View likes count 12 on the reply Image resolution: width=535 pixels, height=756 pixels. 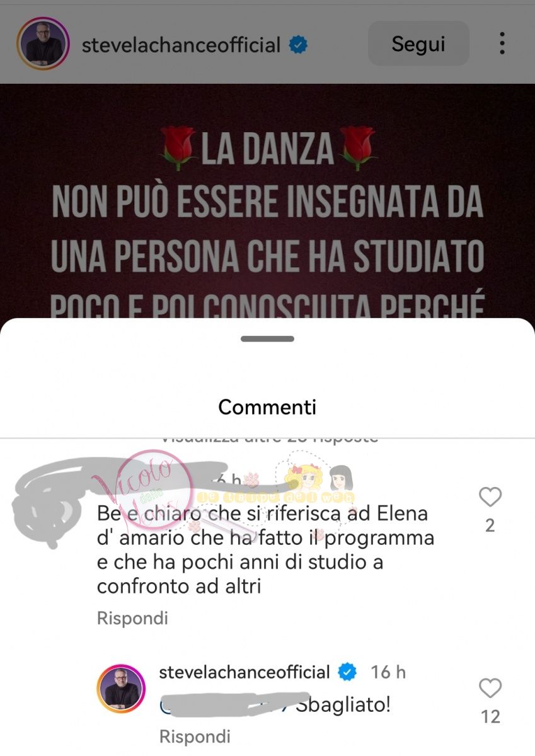(490, 716)
